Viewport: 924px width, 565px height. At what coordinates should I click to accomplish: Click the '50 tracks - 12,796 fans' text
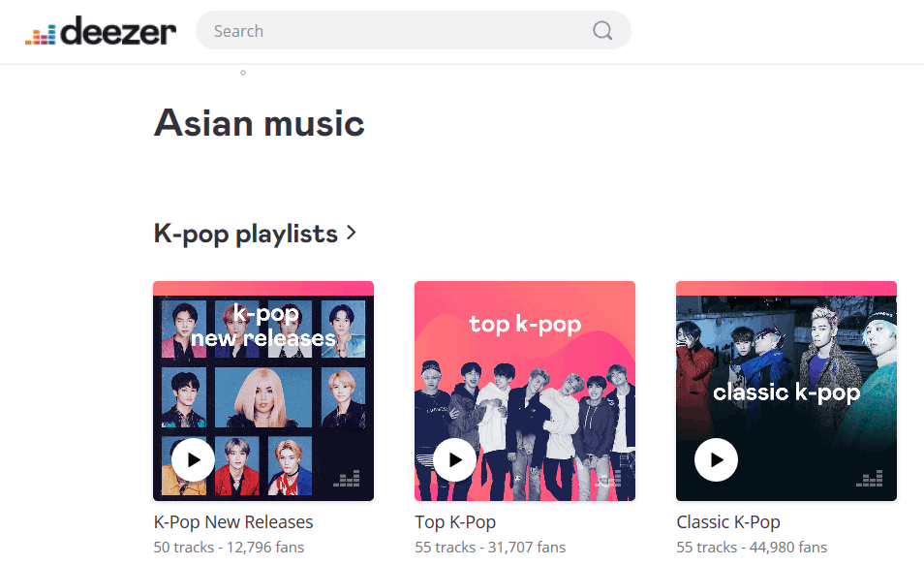pyautogui.click(x=229, y=548)
